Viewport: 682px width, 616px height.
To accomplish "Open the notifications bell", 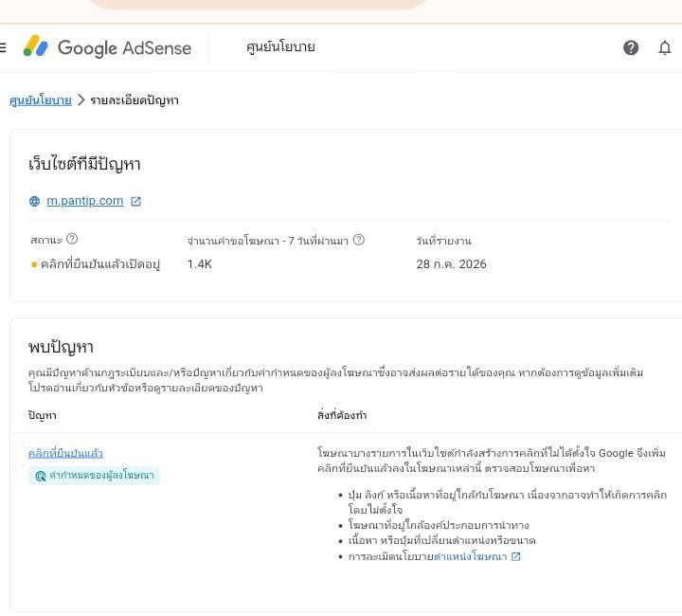I will (x=665, y=47).
